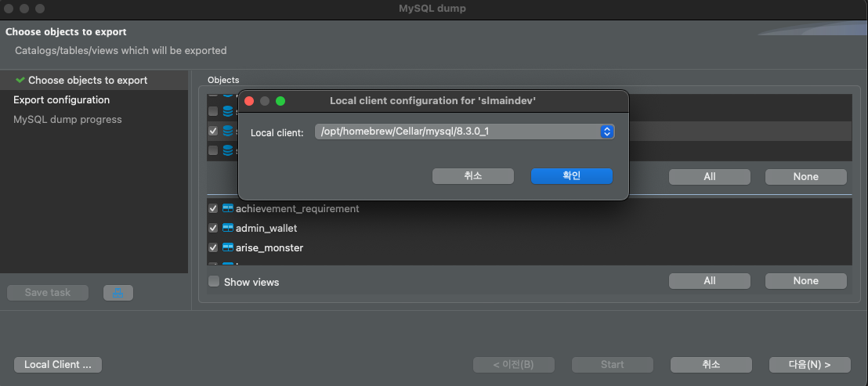Select the achievement_requirement table name

coord(297,208)
